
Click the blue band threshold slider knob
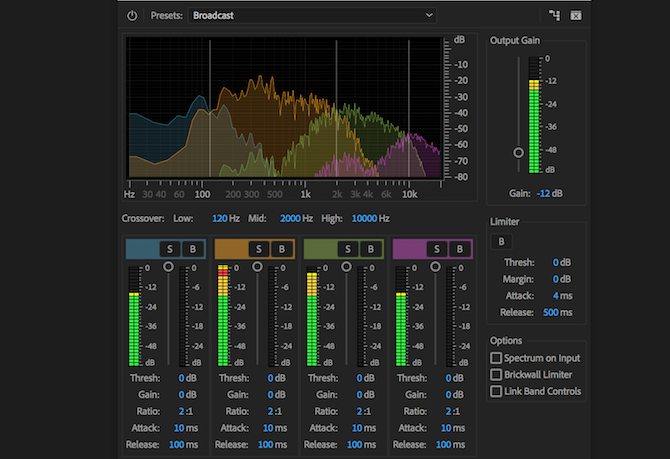168,267
